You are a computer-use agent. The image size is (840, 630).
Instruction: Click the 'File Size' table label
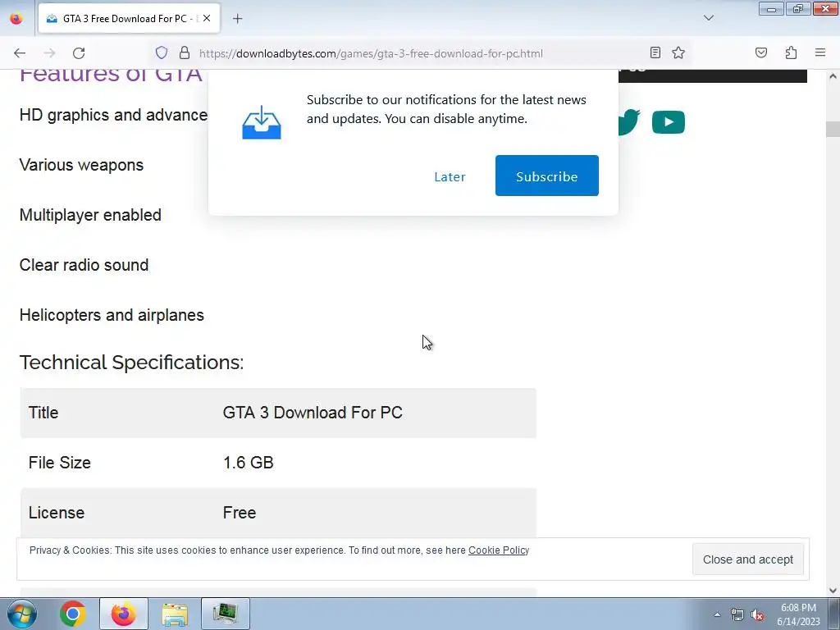[x=59, y=463]
